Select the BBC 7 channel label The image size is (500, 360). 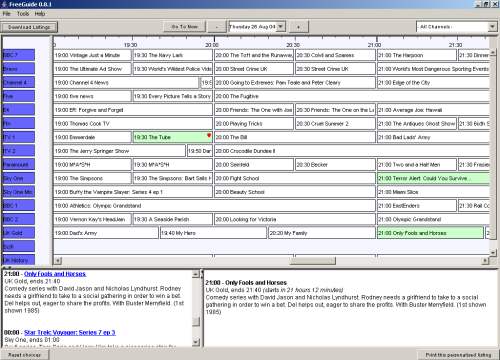(19, 55)
